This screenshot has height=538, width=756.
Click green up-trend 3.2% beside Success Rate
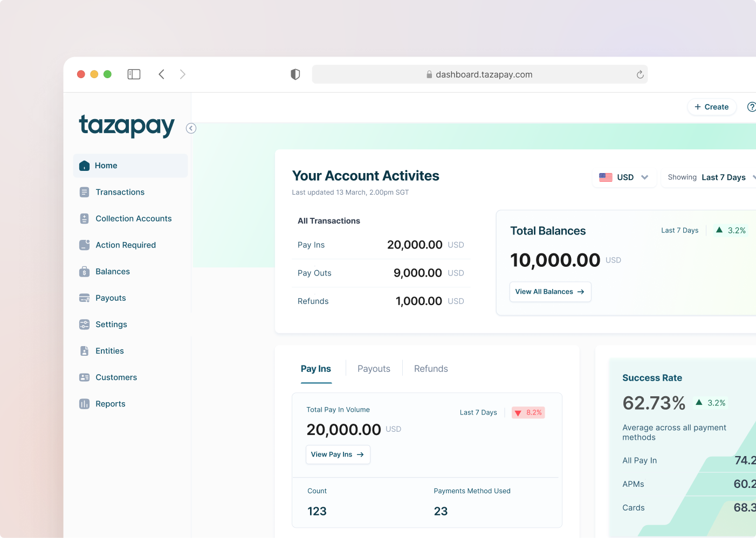point(710,403)
